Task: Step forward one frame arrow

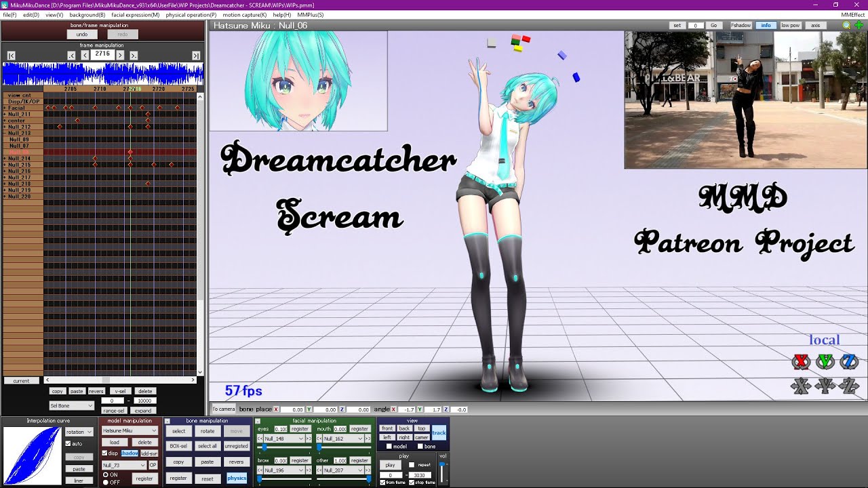Action: [x=120, y=56]
